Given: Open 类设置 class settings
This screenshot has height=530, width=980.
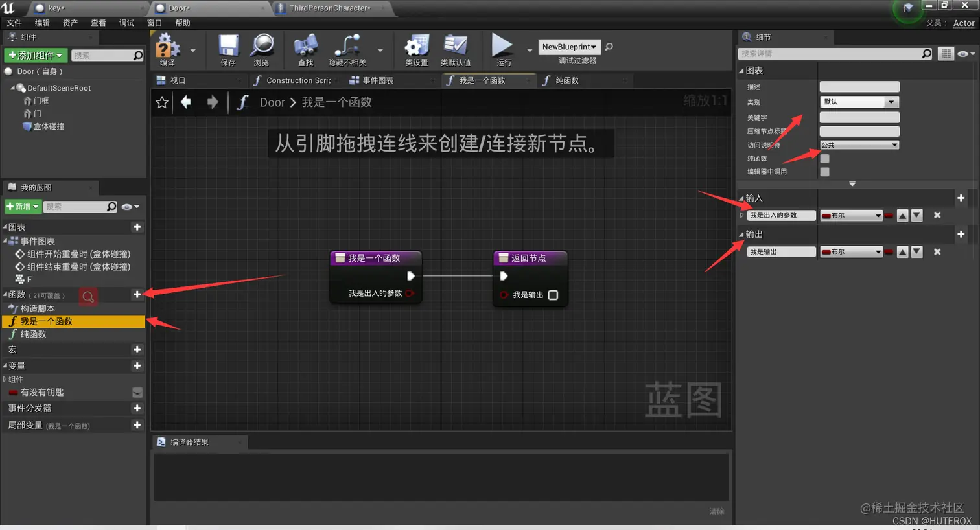Looking at the screenshot, I should [x=417, y=50].
